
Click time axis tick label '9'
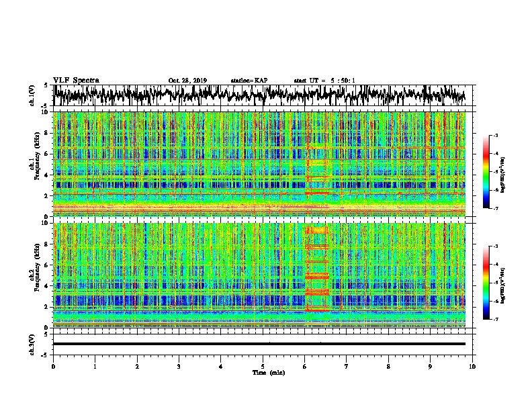point(430,366)
